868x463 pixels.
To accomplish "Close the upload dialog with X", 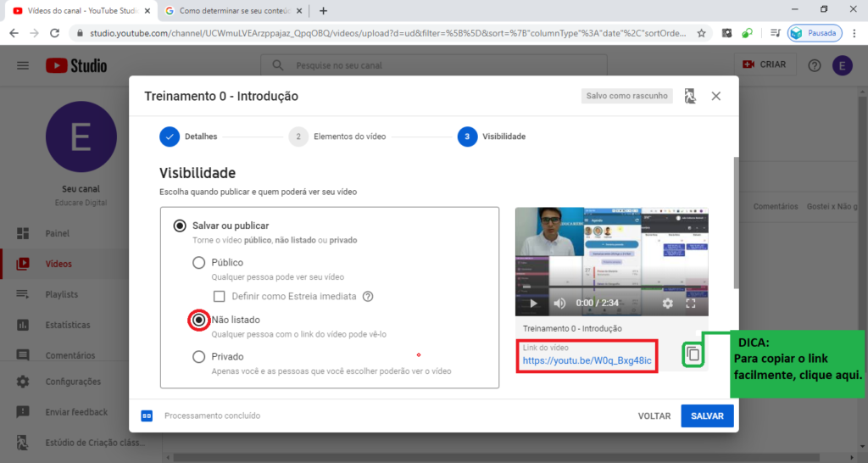I will tap(716, 96).
